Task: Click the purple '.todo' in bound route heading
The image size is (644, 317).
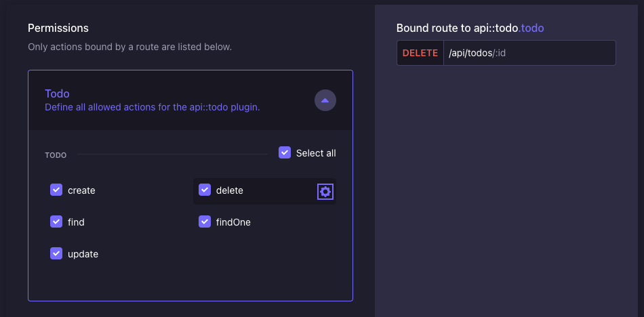Action: 531,28
